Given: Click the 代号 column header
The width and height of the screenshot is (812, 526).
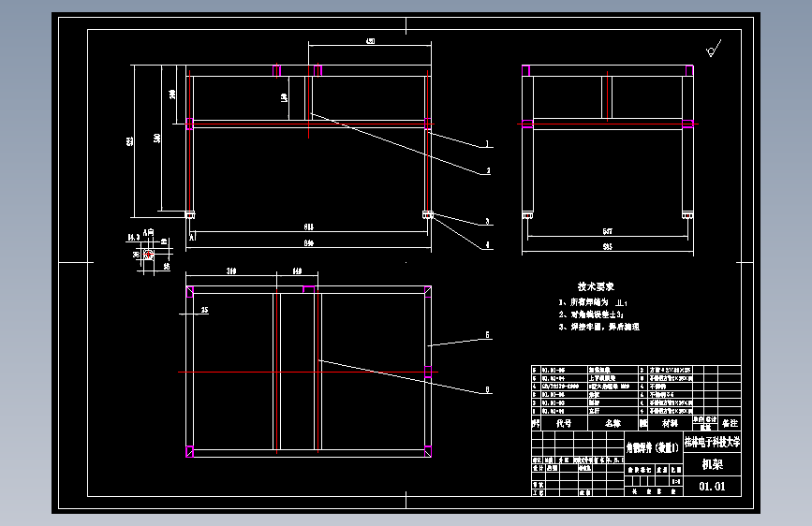Looking at the screenshot, I should pos(564,423).
